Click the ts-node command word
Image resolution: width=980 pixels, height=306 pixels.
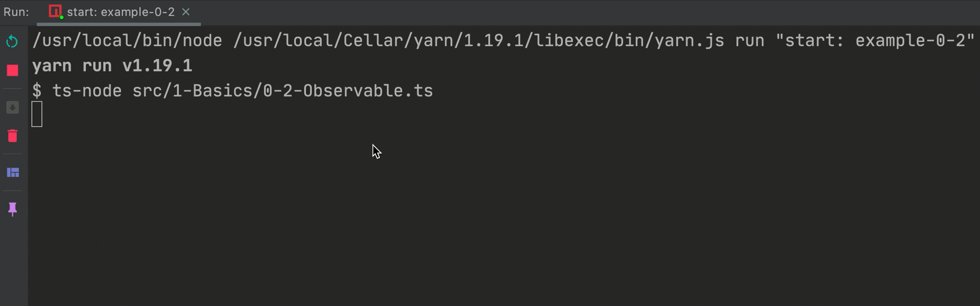(87, 91)
